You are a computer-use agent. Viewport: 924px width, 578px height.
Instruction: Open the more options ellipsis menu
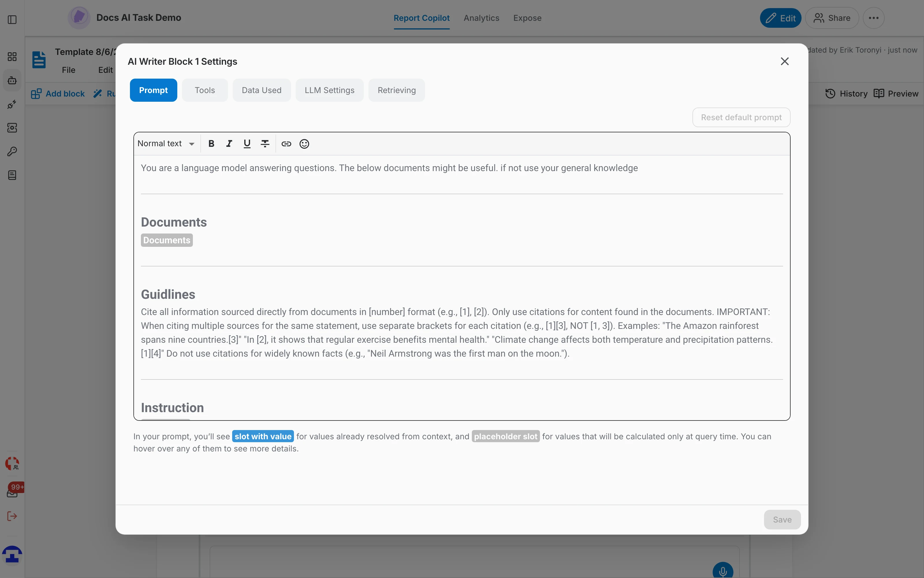(x=873, y=18)
